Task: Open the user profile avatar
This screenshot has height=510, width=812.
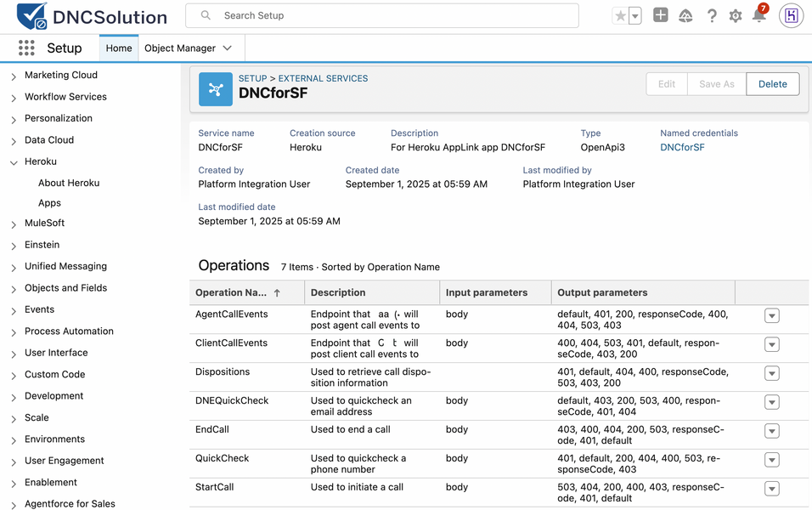Action: point(791,15)
